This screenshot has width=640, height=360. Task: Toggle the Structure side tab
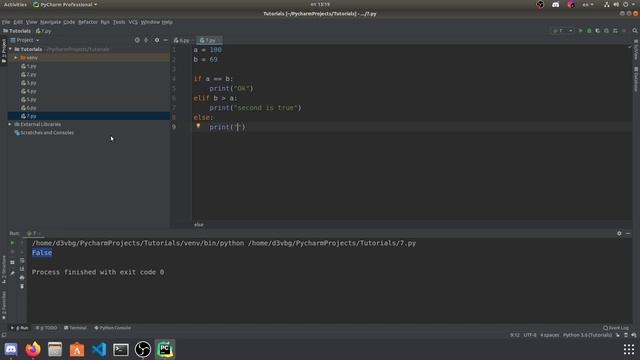tap(4, 270)
